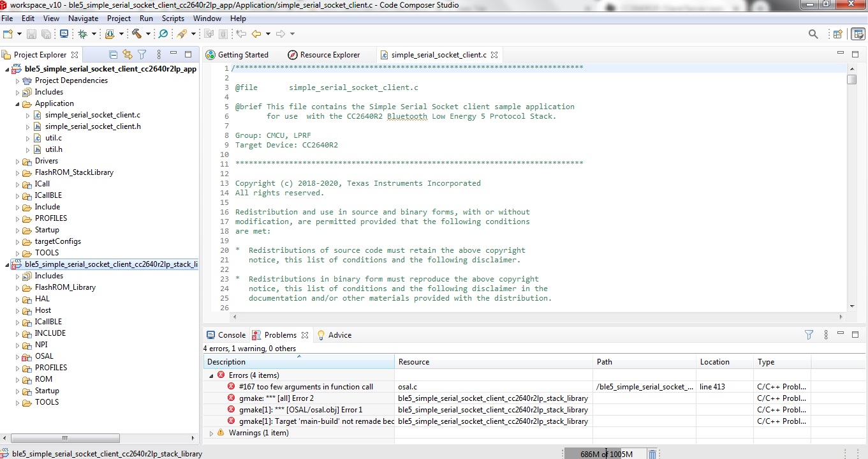
Task: Run garbage collector trash icon
Action: (x=652, y=454)
